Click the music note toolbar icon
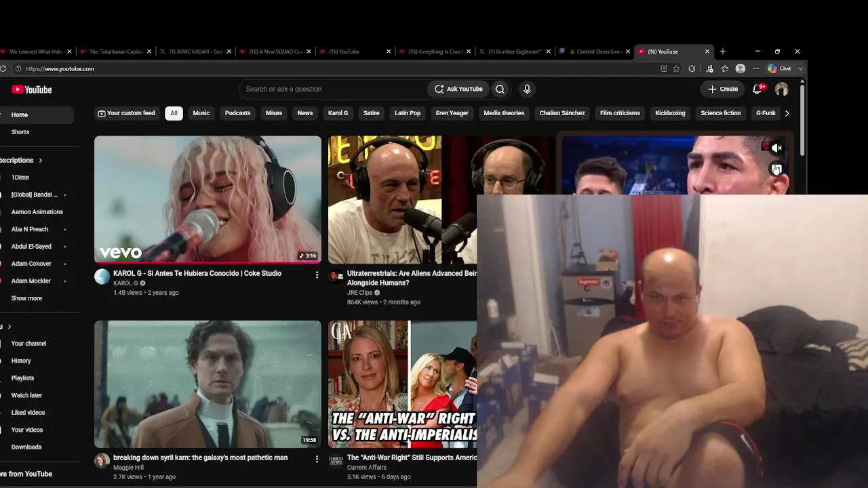 (709, 68)
